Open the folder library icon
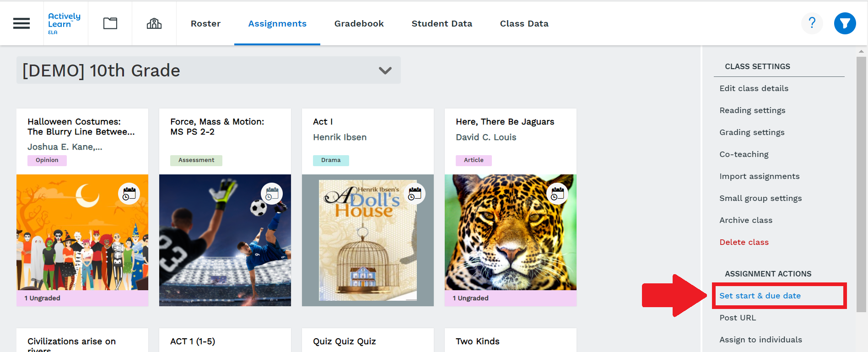 [110, 23]
